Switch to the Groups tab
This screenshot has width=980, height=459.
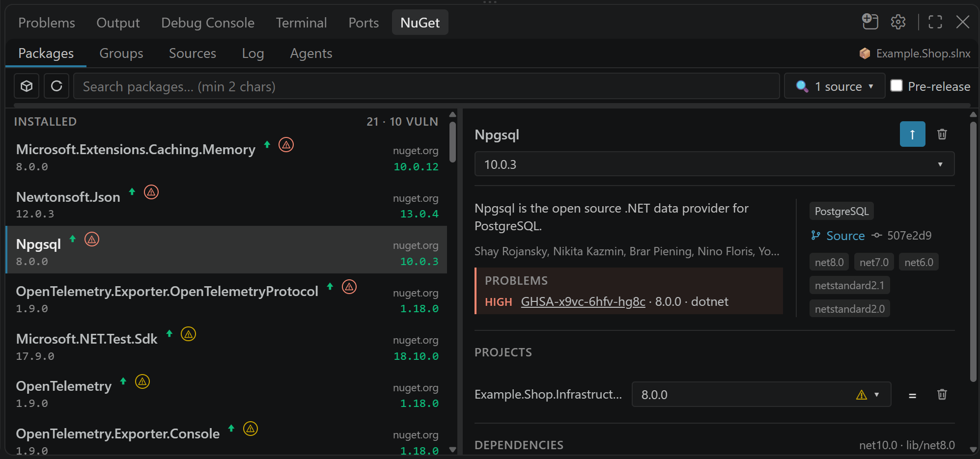tap(121, 53)
